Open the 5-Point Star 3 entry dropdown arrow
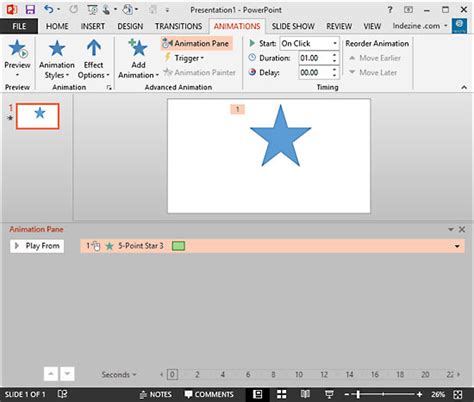This screenshot has width=474, height=402. point(457,246)
